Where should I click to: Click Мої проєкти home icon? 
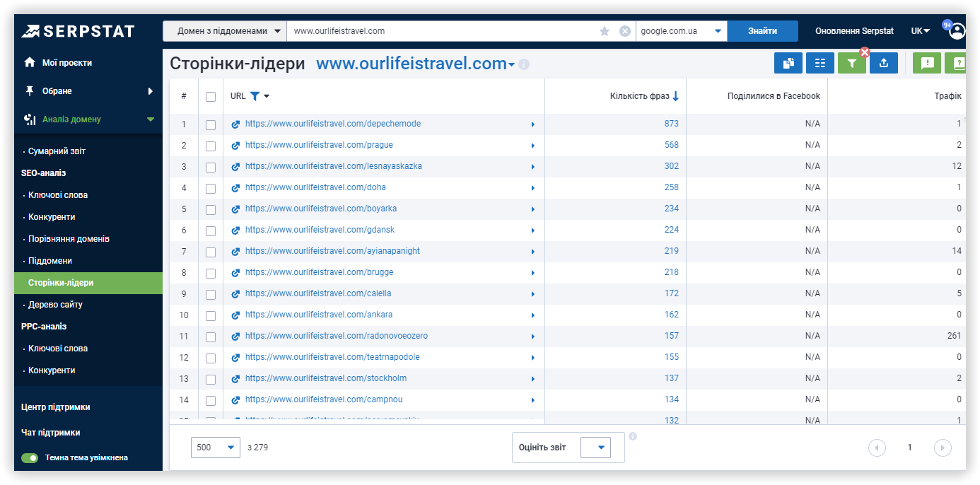(x=30, y=62)
